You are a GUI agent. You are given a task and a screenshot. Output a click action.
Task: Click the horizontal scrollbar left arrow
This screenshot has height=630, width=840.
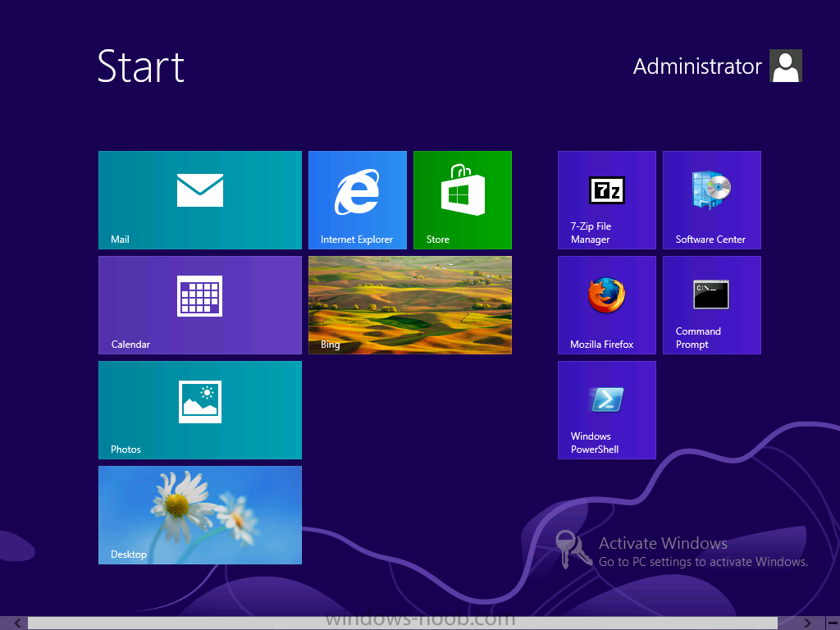pyautogui.click(x=18, y=623)
